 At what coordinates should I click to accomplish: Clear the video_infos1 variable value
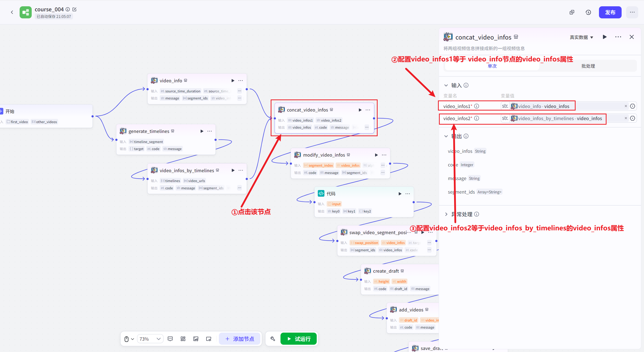626,106
